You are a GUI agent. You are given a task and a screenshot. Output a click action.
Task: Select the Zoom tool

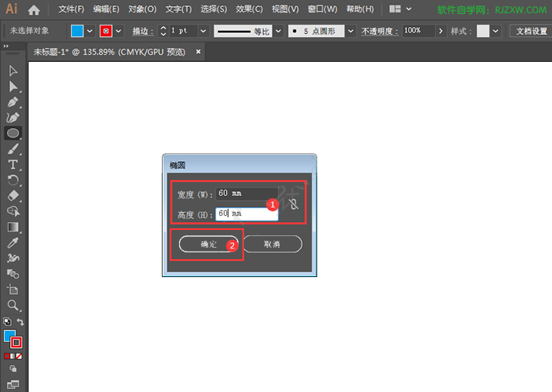(x=13, y=305)
